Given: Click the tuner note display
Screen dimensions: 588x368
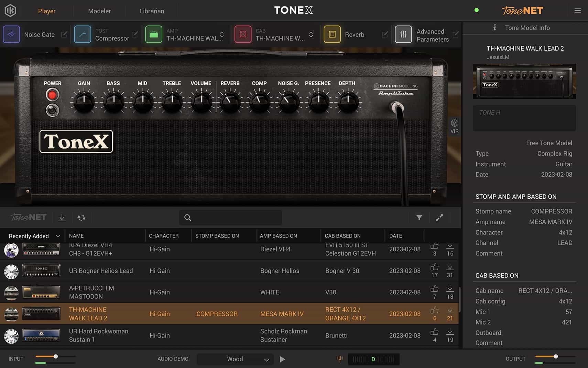Looking at the screenshot, I should click(x=374, y=359).
